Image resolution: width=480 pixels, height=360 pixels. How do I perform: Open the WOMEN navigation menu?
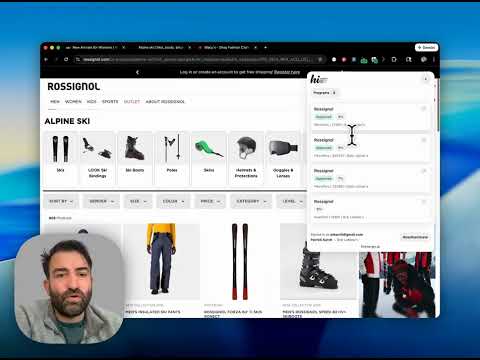coord(73,102)
